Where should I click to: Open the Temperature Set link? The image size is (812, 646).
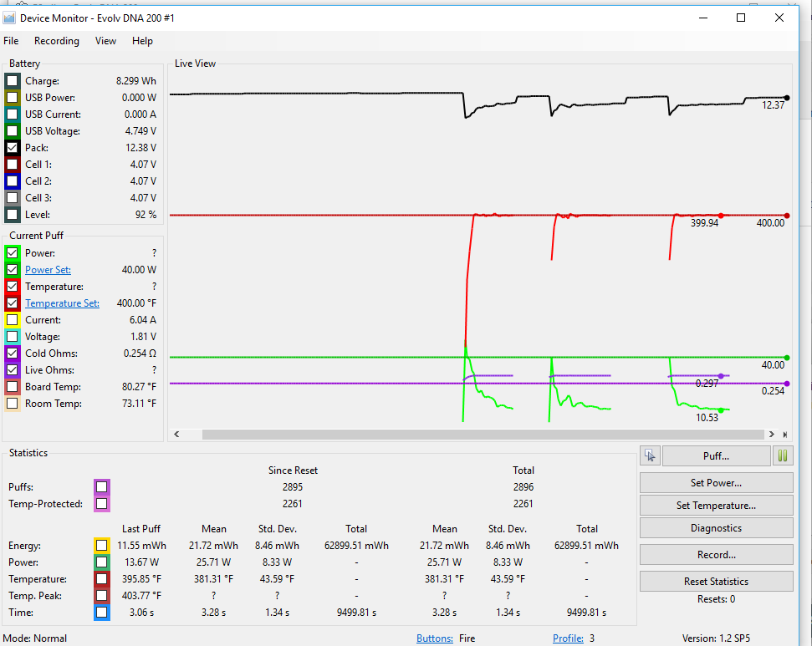[x=62, y=303]
